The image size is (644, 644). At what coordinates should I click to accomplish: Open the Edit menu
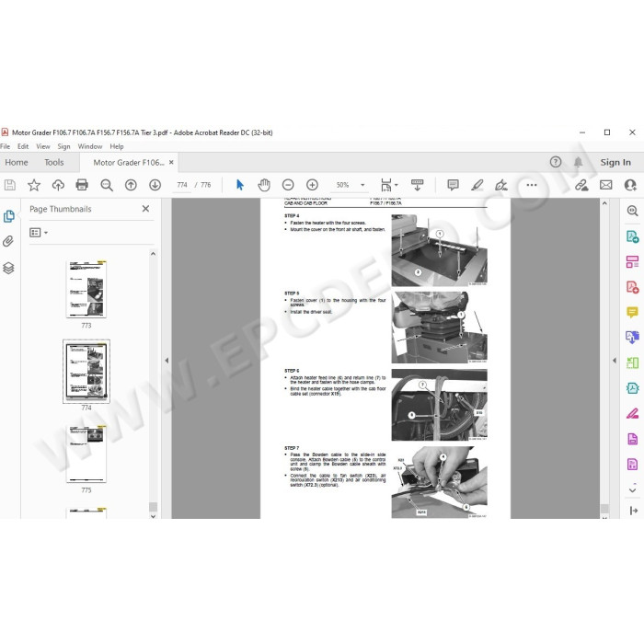[x=23, y=146]
